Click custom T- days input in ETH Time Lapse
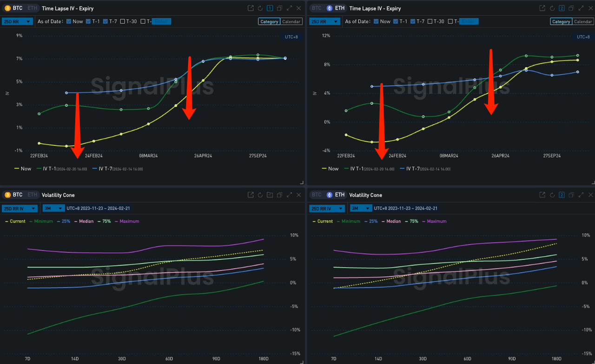595x364 pixels. 469,21
